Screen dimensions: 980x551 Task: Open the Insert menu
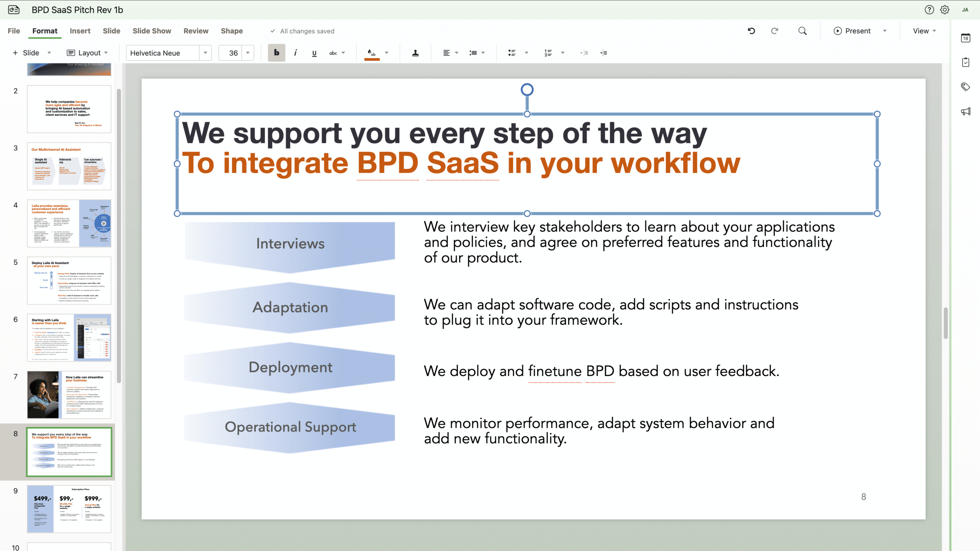tap(80, 31)
